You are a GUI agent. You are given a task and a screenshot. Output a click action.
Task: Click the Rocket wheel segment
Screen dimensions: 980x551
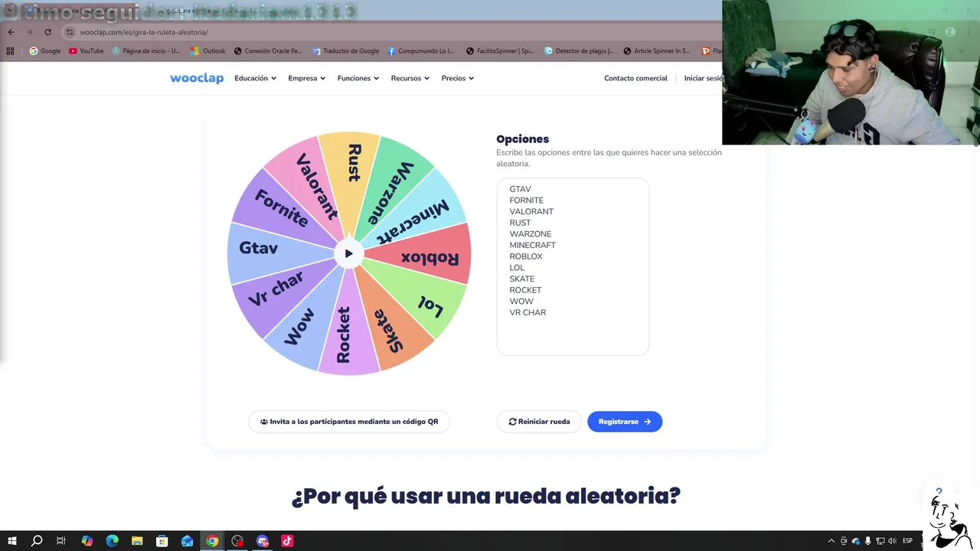[x=345, y=333]
